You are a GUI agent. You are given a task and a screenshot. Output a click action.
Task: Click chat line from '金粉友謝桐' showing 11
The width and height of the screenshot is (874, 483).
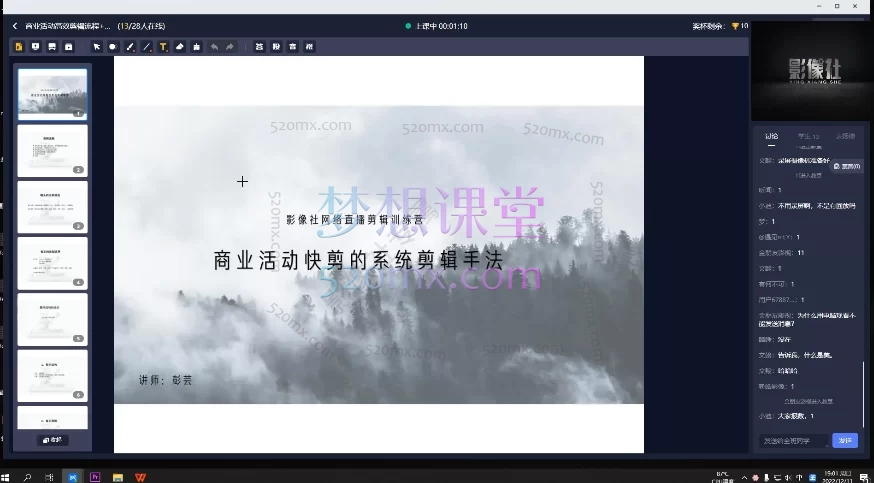point(781,253)
